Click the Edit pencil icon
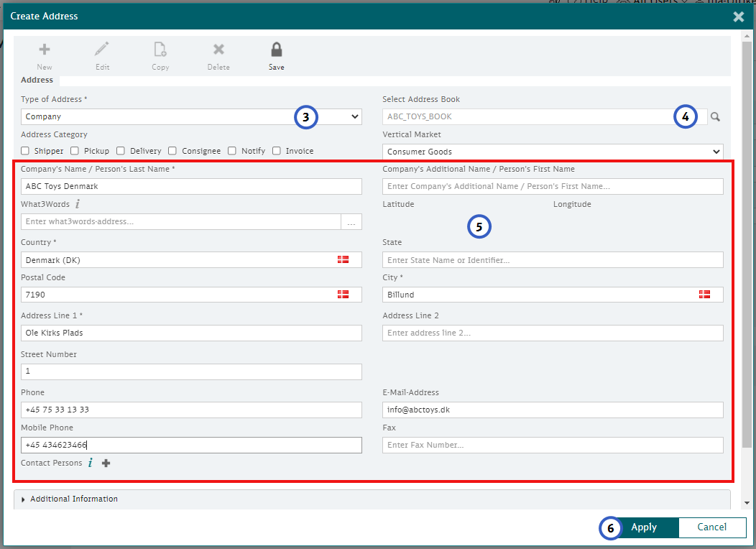The width and height of the screenshot is (756, 549). pyautogui.click(x=102, y=49)
